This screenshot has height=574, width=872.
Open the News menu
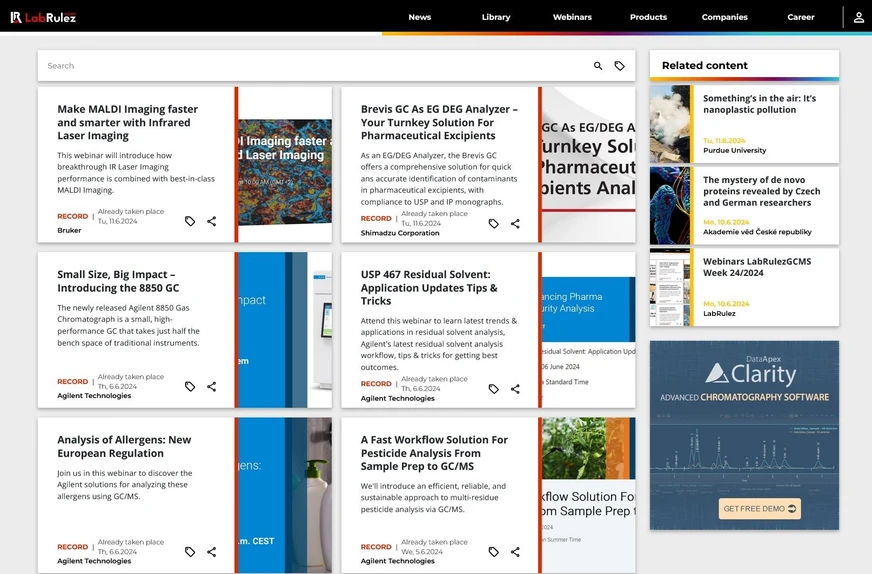tap(420, 17)
